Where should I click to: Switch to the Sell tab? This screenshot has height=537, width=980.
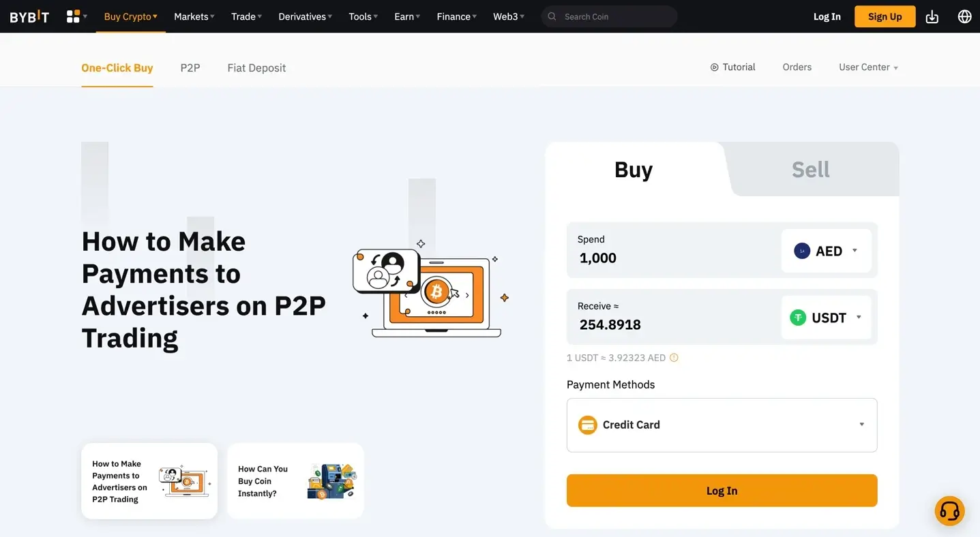click(x=810, y=170)
